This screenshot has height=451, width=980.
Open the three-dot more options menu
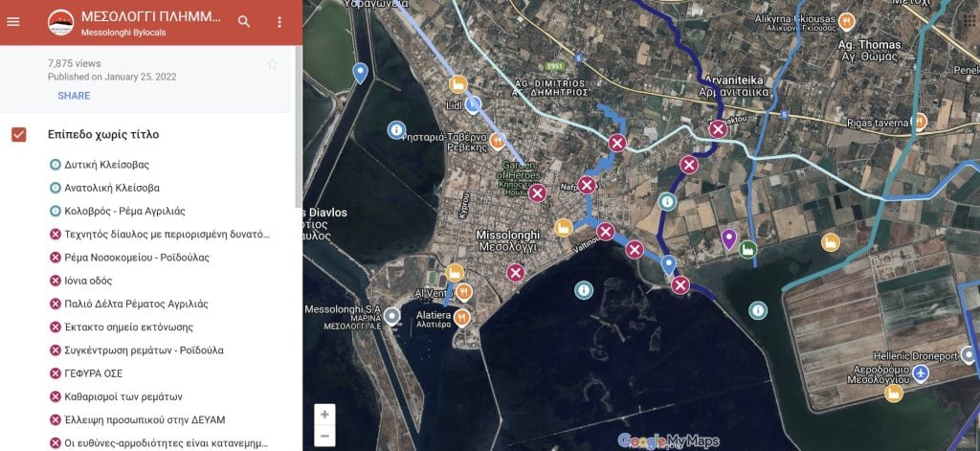[279, 22]
